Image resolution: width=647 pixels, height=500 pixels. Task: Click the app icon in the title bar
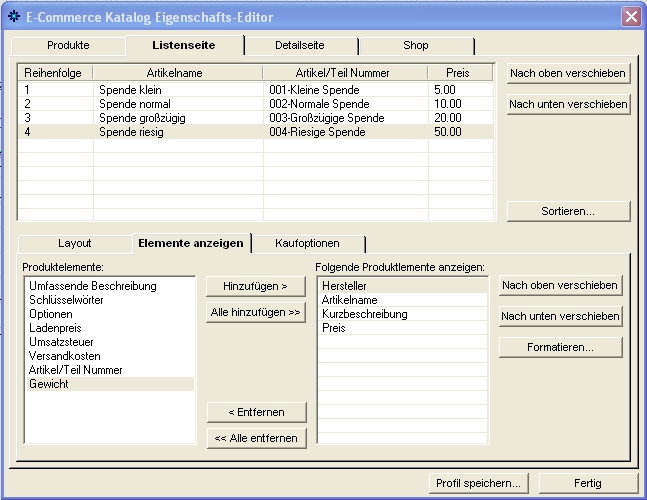tap(14, 17)
